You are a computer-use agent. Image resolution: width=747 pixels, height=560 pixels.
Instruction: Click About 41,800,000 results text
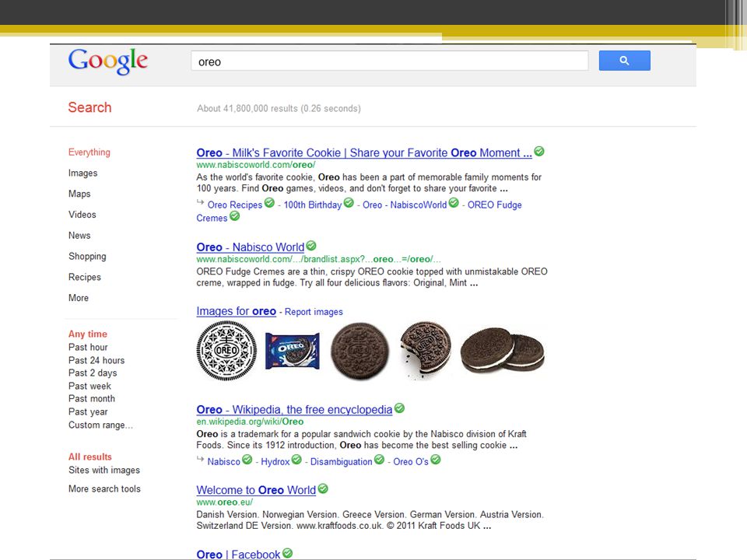point(279,108)
